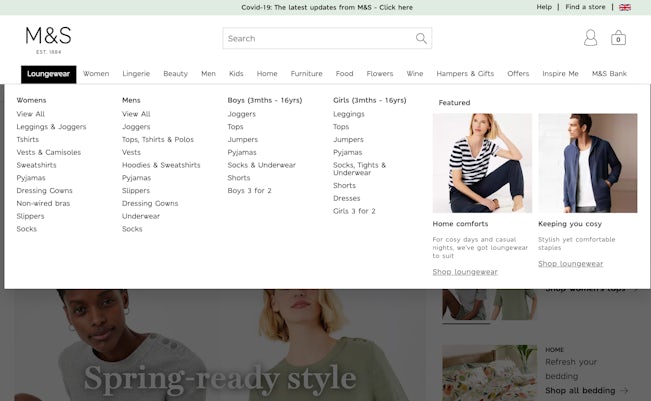This screenshot has width=651, height=401.
Task: Select Womens Leggings & Joggers
Action: 51,127
